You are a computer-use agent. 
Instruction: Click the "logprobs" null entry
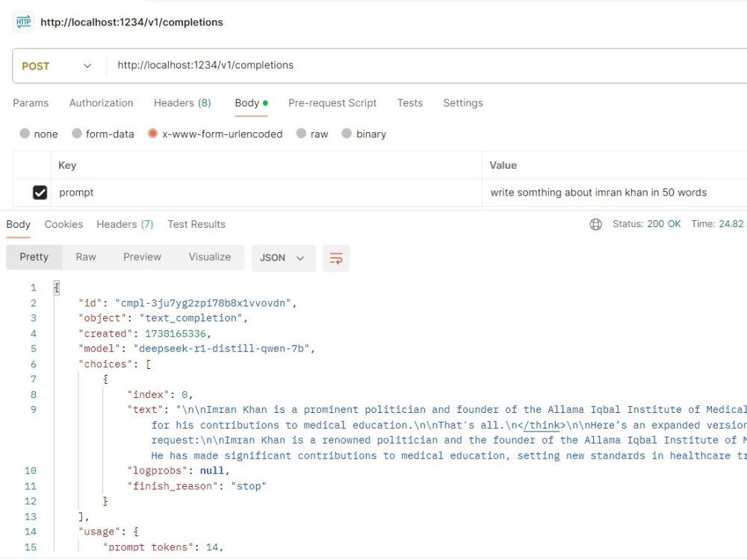point(179,470)
